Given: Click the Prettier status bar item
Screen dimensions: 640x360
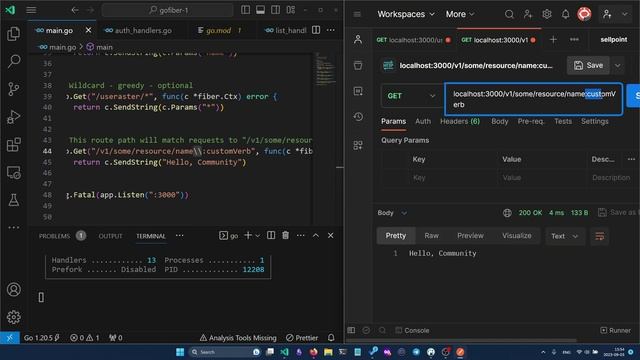Looking at the screenshot, I should (x=302, y=338).
